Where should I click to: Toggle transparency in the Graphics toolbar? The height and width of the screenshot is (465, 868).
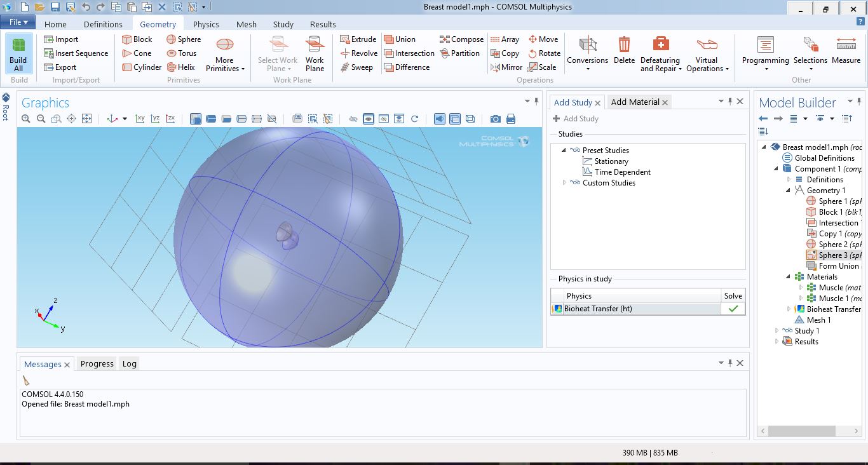[x=455, y=119]
